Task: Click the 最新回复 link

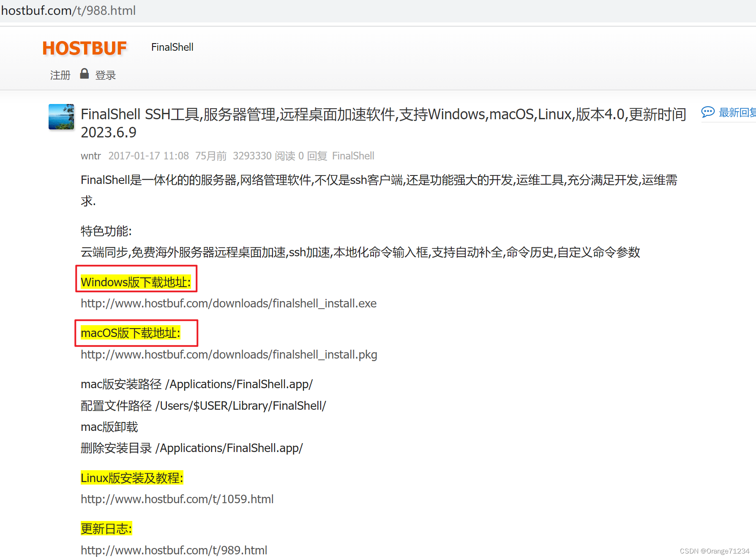Action: click(737, 112)
